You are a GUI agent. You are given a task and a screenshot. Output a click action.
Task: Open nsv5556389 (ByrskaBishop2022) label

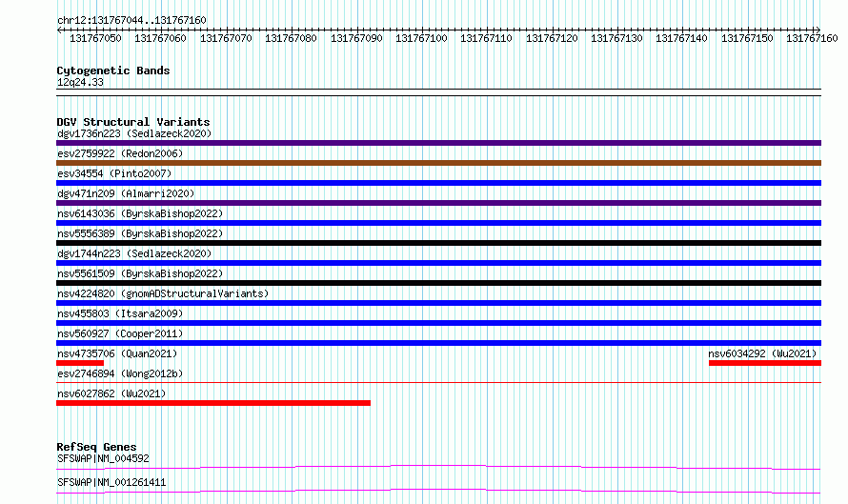[x=140, y=233]
